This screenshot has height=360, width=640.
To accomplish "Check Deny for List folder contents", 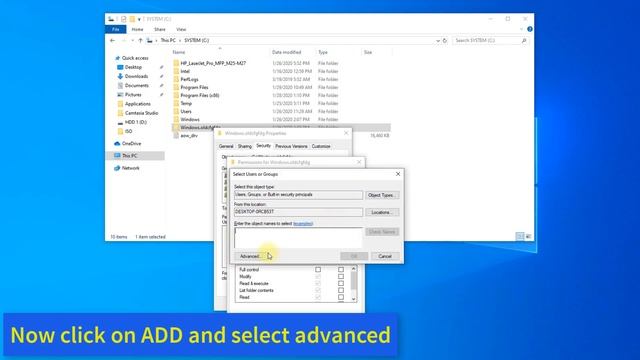I will pyautogui.click(x=341, y=290).
